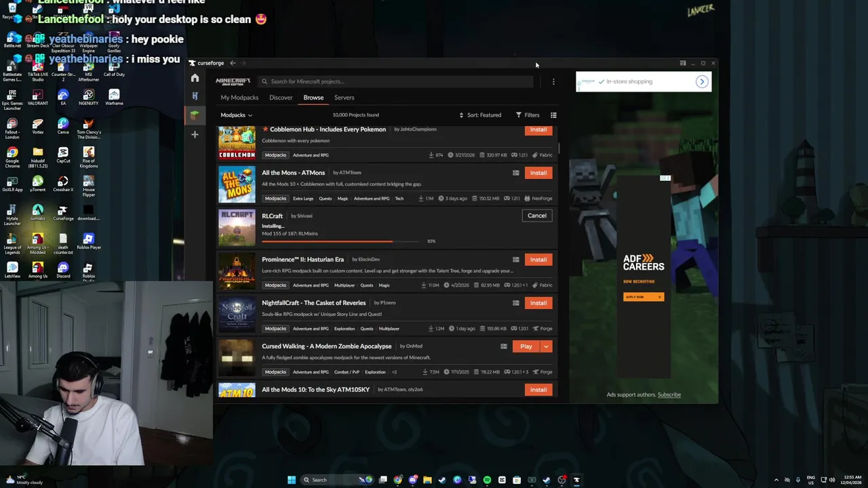The width and height of the screenshot is (868, 488).
Task: Play Cursed Walking modpack
Action: coord(526,346)
